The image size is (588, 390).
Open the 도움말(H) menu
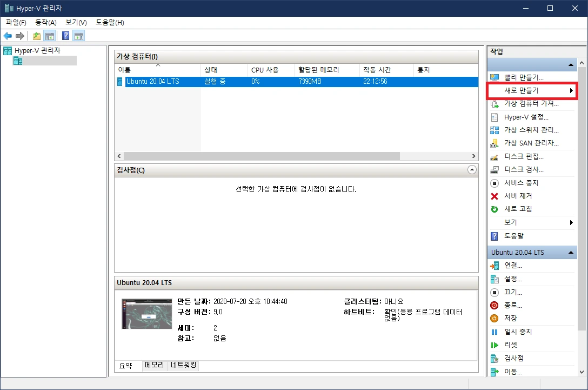pyautogui.click(x=110, y=23)
